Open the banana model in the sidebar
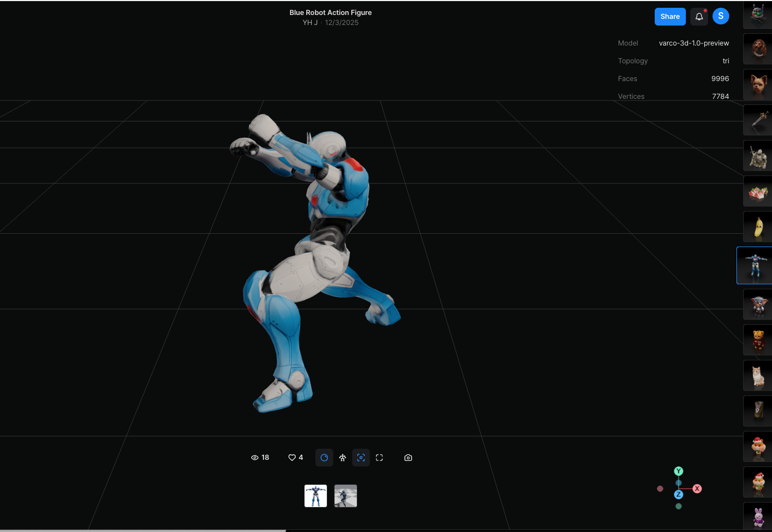Viewport: 772px width, 532px height. pos(758,227)
